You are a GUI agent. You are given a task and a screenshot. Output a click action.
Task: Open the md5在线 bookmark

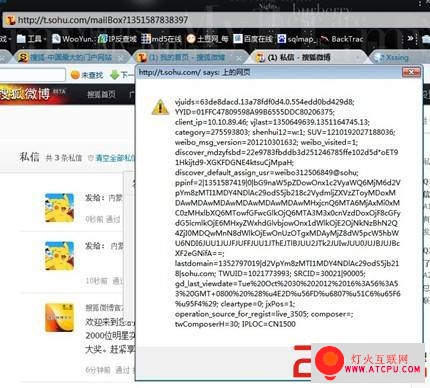pyautogui.click(x=161, y=39)
